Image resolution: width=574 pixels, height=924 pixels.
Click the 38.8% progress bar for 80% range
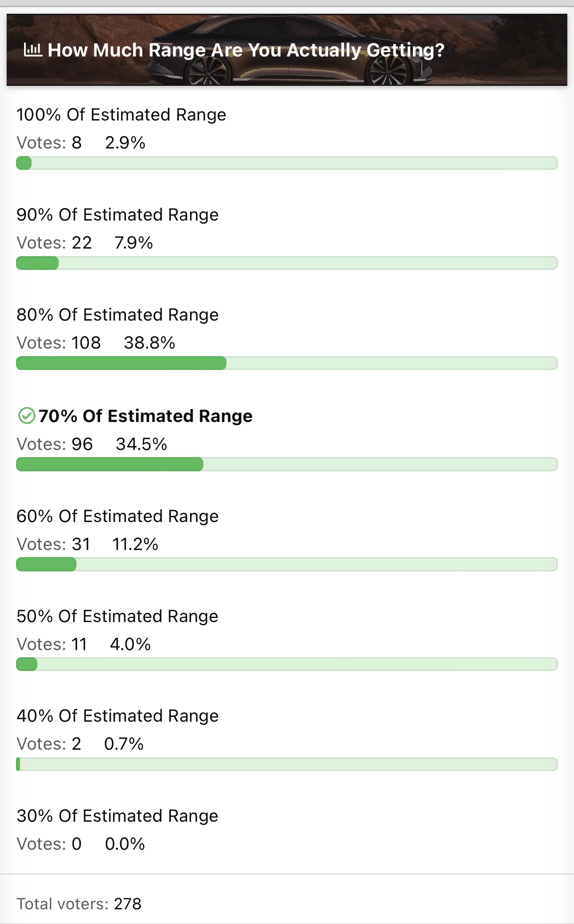pos(287,363)
